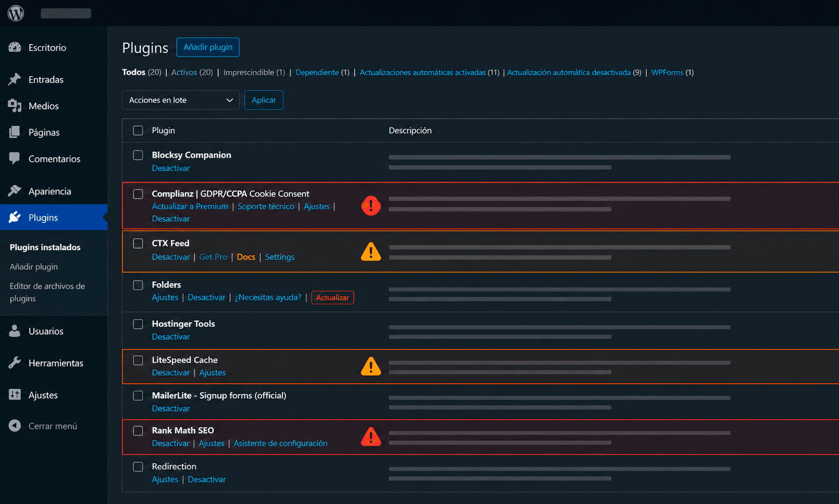Filter by Dependente plugins
The height and width of the screenshot is (504, 839).
pos(317,72)
